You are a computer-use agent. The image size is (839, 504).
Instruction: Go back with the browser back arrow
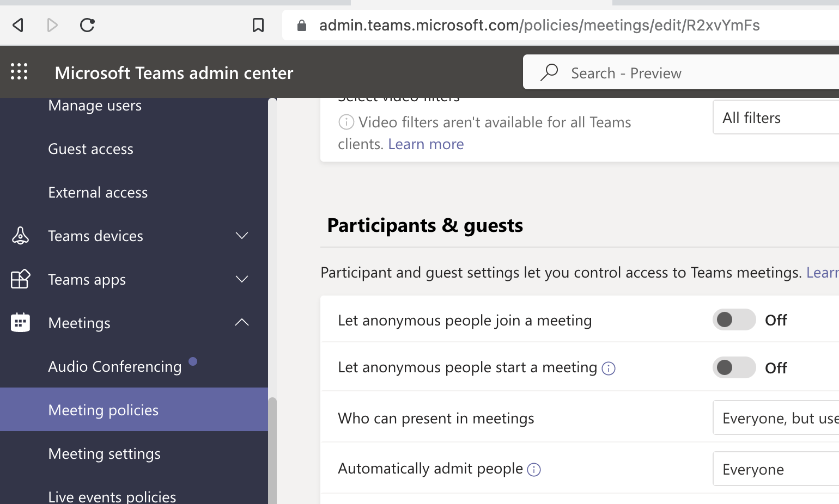pyautogui.click(x=18, y=25)
